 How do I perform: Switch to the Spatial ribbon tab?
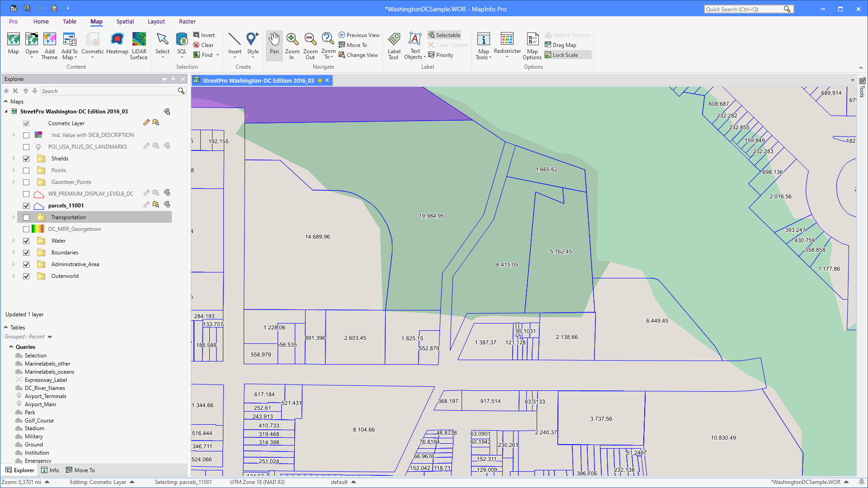(125, 21)
